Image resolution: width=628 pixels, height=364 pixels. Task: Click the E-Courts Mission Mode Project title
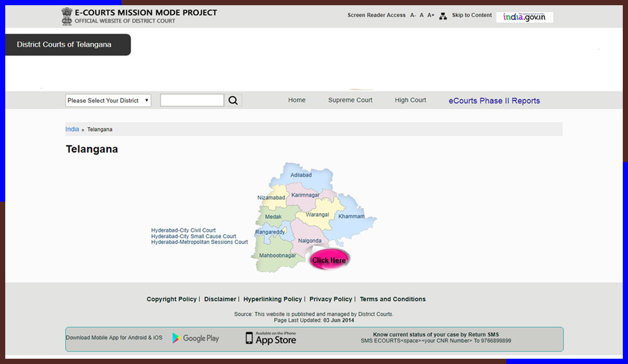point(146,12)
